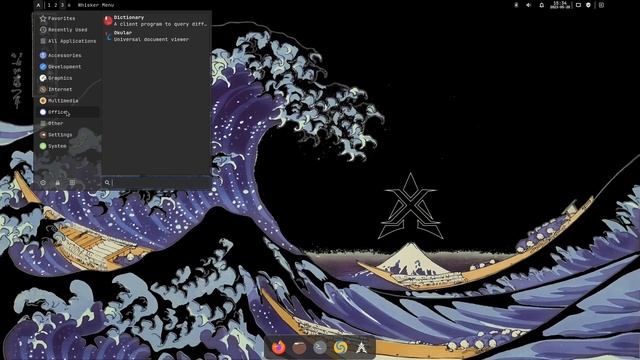Viewport: 640px width, 360px height.
Task: Click the shield icon in system tray
Action: pos(588,5)
